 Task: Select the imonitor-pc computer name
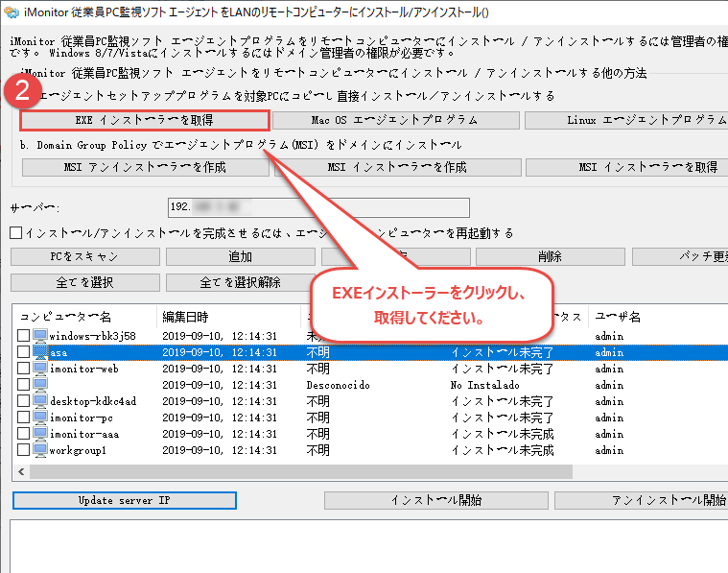82,418
